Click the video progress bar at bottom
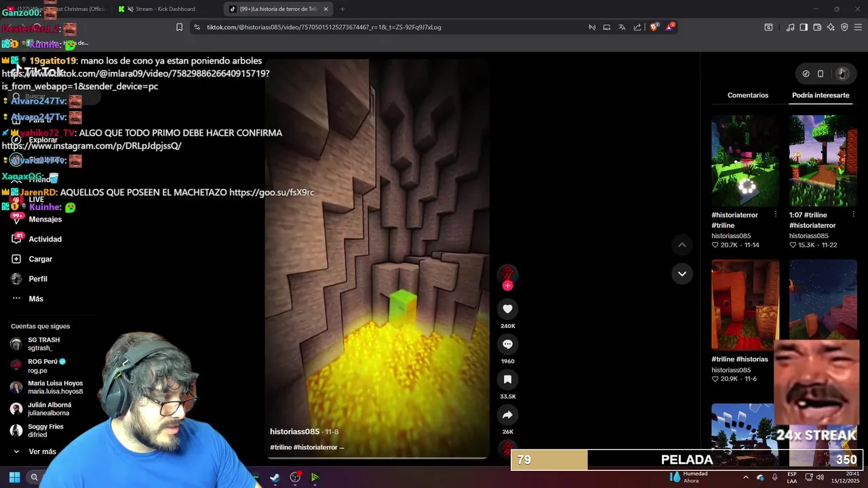 [x=376, y=459]
